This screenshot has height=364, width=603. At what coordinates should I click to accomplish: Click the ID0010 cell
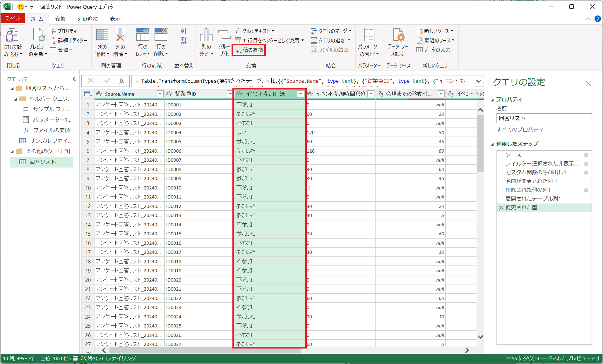point(199,188)
